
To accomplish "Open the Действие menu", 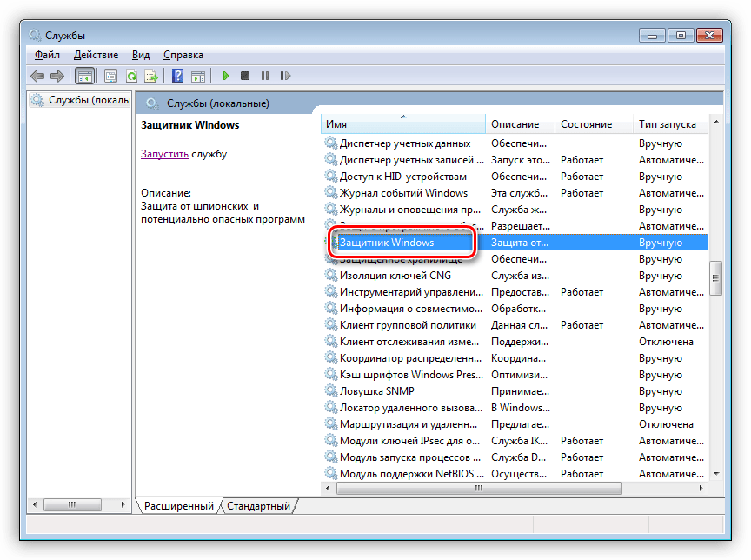I will [96, 55].
